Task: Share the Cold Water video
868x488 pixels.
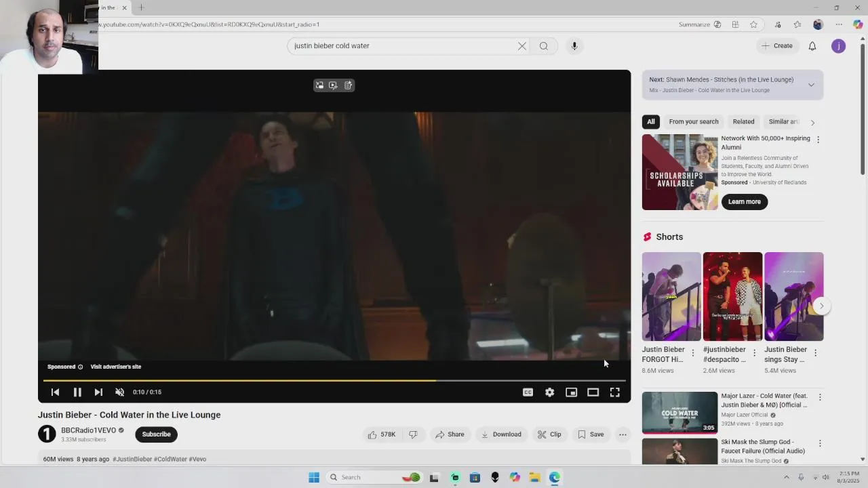Action: [x=450, y=434]
